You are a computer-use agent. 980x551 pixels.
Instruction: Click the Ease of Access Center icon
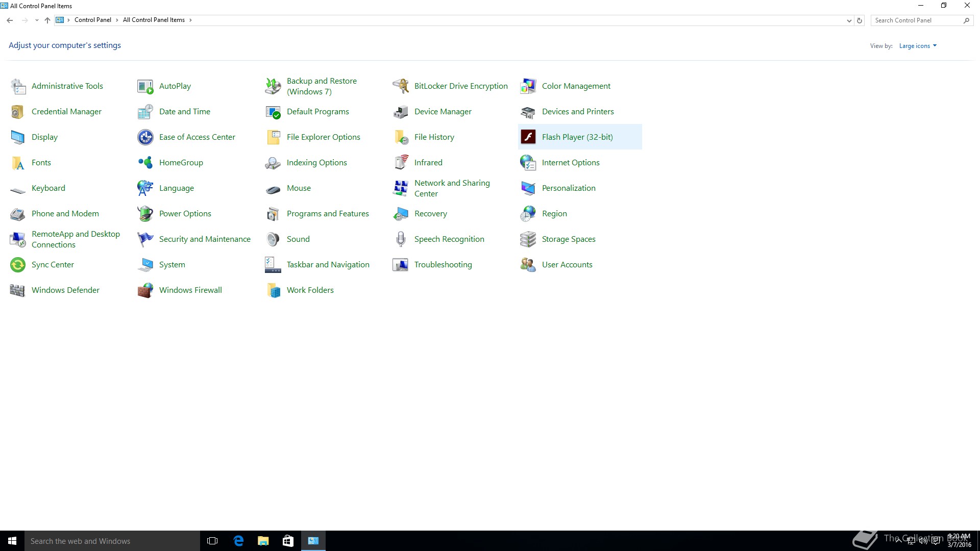(145, 137)
